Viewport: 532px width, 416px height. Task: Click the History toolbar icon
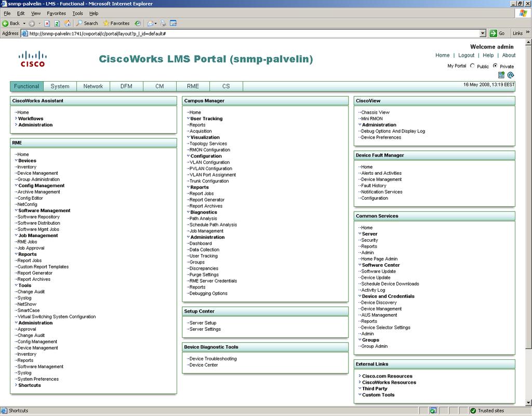click(x=137, y=23)
